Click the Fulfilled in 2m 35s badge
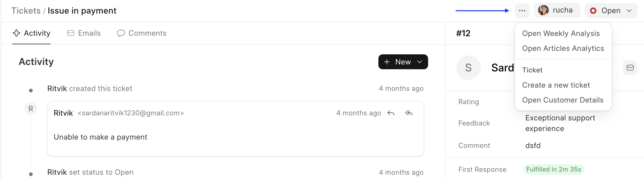This screenshot has height=179, width=644. point(554,169)
